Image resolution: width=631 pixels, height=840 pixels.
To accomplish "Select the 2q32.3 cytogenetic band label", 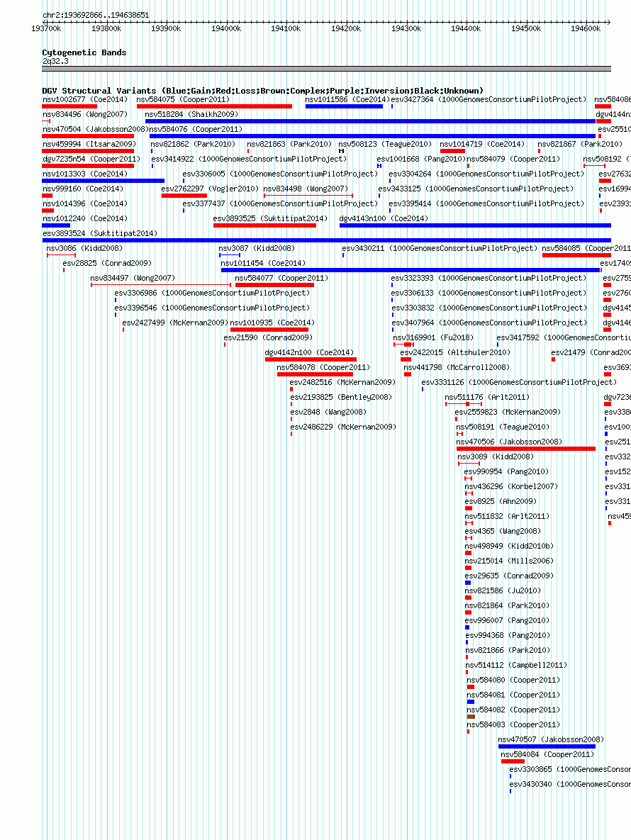I will [56, 61].
